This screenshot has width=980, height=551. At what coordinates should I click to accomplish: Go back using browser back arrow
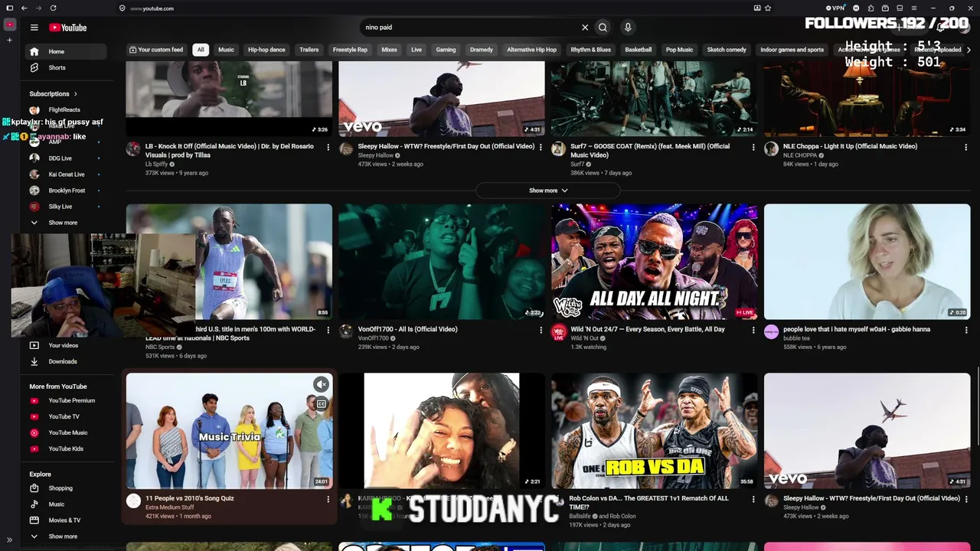point(24,8)
